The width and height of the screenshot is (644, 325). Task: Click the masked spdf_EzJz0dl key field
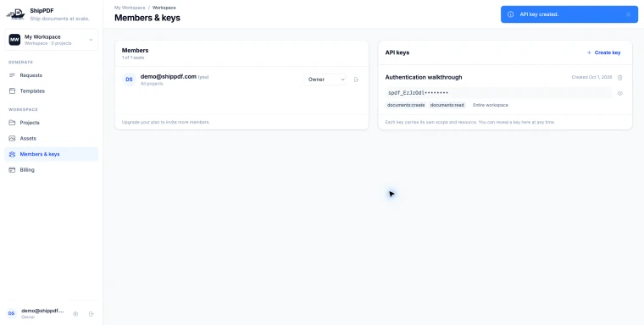(498, 93)
